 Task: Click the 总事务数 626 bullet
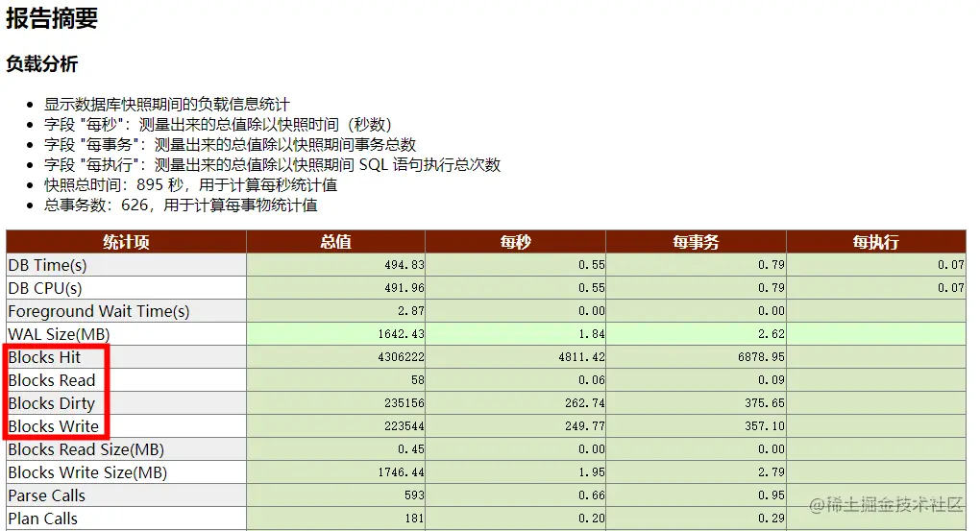181,205
